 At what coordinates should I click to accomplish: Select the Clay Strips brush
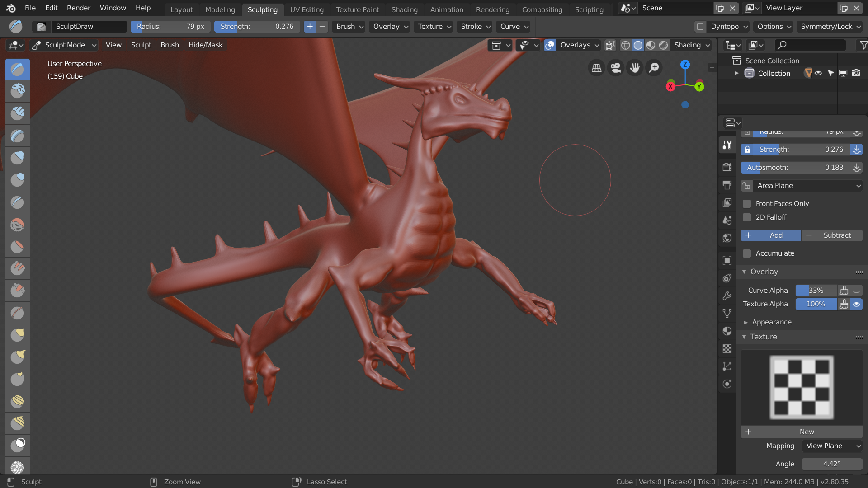point(18,113)
